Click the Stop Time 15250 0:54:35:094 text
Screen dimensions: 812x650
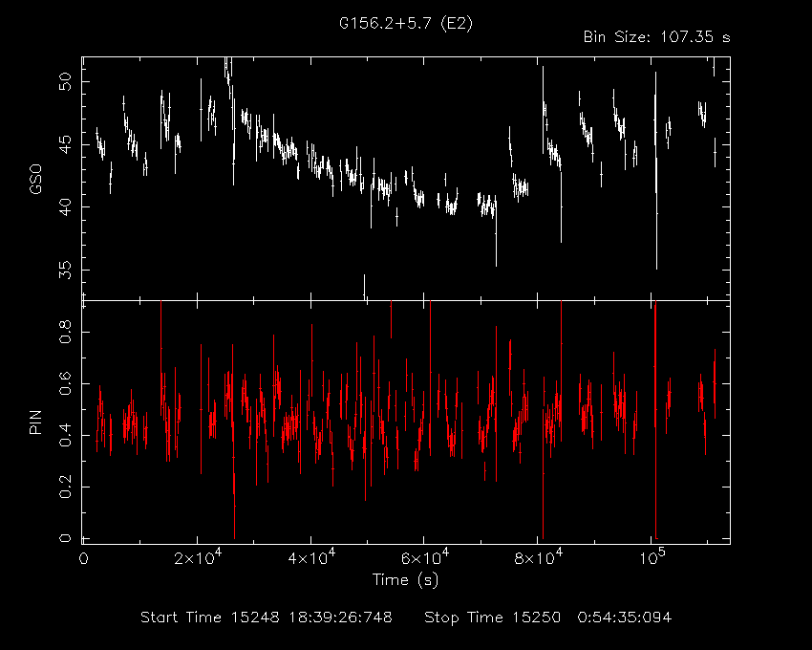[x=548, y=617]
